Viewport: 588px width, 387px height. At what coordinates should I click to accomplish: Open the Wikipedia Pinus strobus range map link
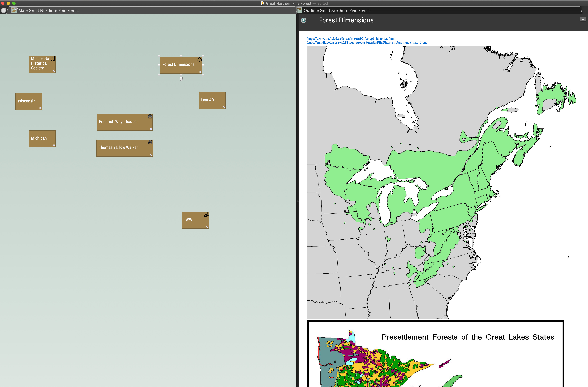pyautogui.click(x=367, y=42)
